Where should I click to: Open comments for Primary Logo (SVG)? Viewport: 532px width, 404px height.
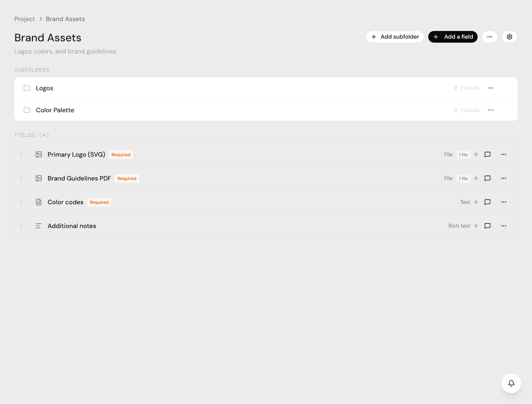coord(487,154)
